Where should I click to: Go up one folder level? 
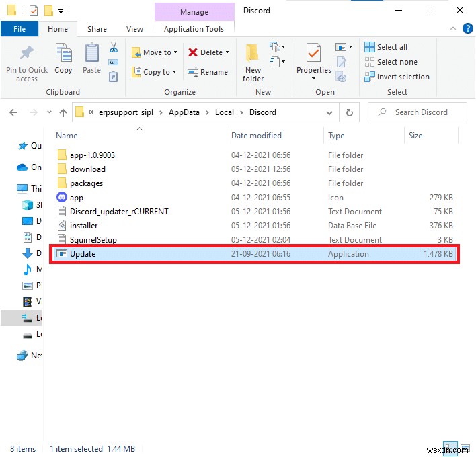coord(63,113)
